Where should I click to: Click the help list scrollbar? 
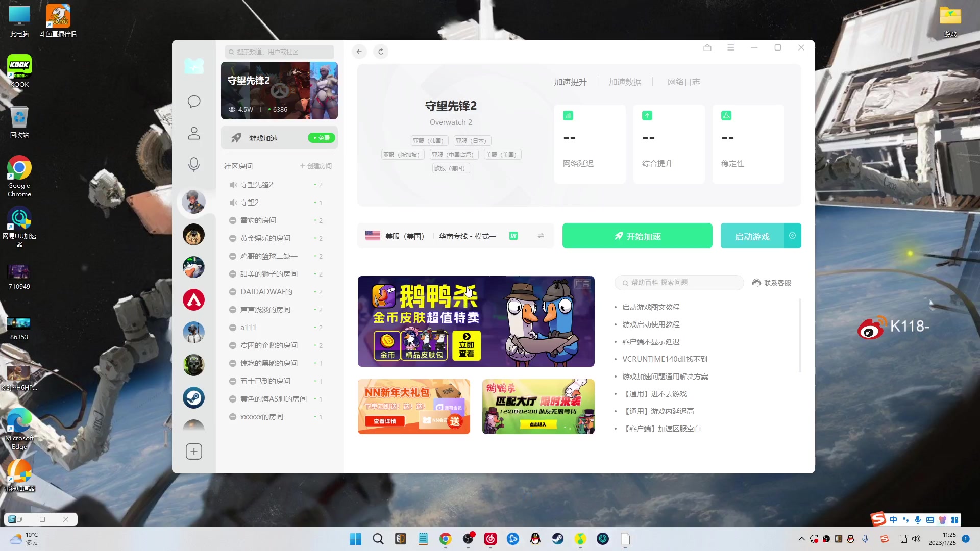(800, 335)
